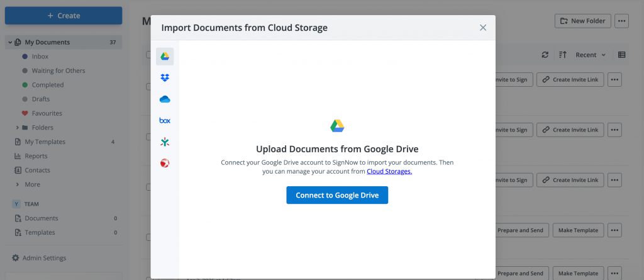Click the Admin Settings gear icon
The height and width of the screenshot is (280, 644).
[x=16, y=258]
